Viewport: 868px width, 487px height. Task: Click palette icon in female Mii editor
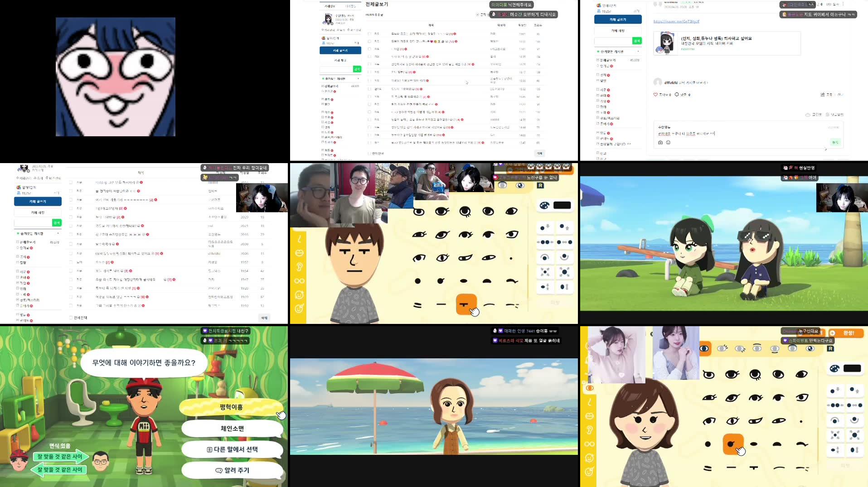(834, 368)
